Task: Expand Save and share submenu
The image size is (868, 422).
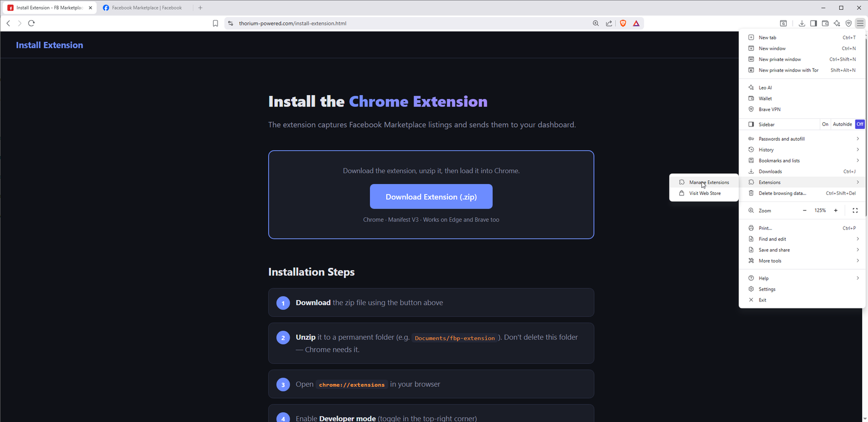Action: point(802,250)
